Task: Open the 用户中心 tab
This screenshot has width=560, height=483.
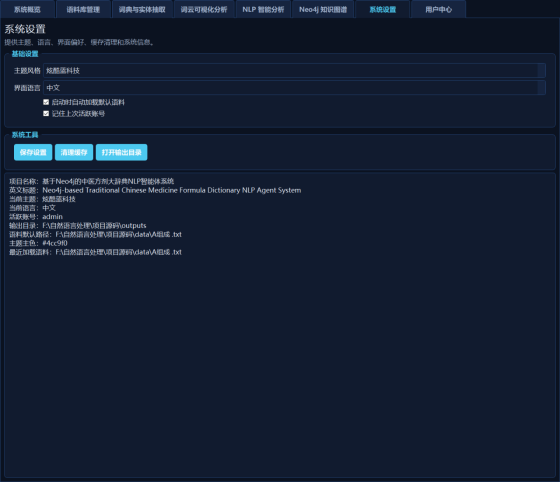Action: tap(439, 9)
